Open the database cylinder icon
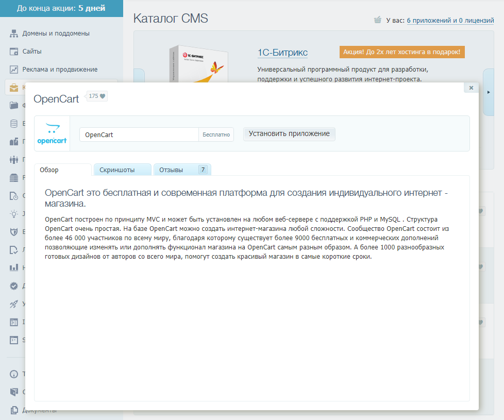The image size is (504, 420). coord(14,124)
